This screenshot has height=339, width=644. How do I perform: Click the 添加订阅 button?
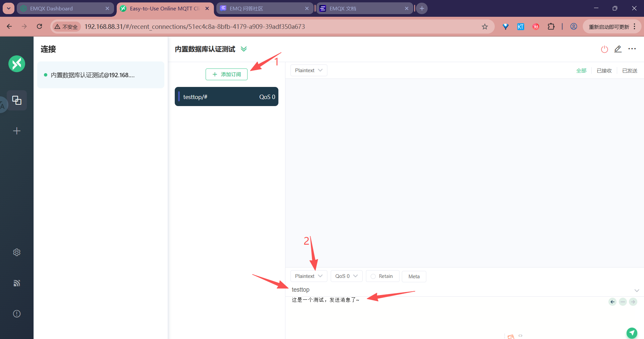(226, 75)
